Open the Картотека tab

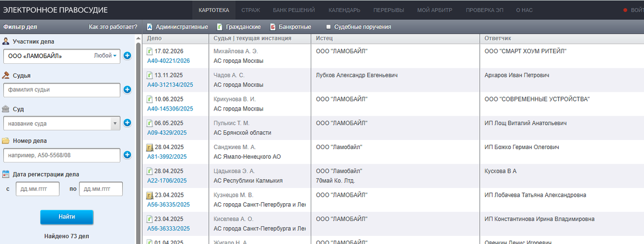[x=214, y=10]
